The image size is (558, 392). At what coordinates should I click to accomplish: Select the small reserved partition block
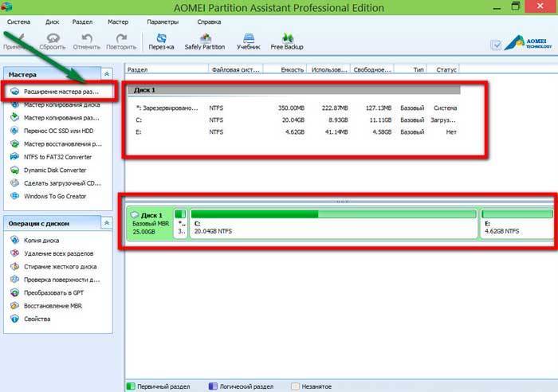click(x=181, y=223)
